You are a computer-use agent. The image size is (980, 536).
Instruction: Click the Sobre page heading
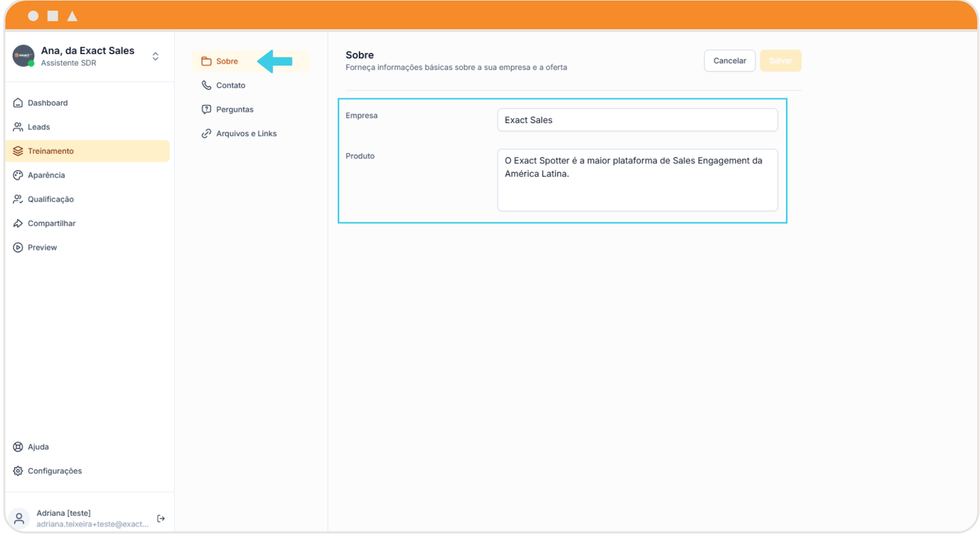click(360, 55)
